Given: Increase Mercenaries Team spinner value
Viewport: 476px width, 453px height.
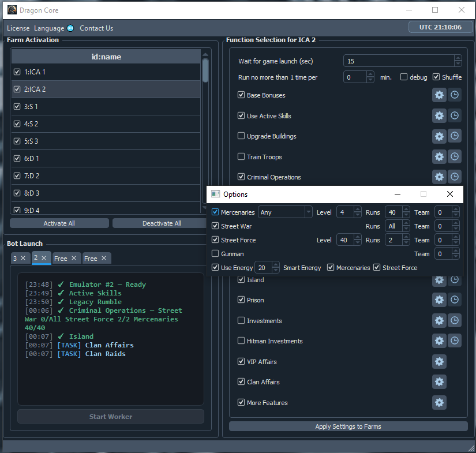Looking at the screenshot, I should tap(456, 209).
